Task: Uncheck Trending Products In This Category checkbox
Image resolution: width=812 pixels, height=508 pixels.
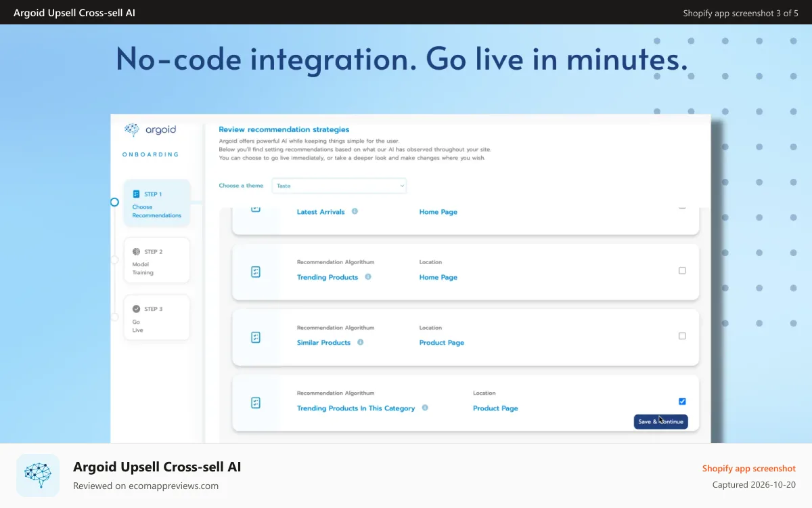Action: (x=682, y=401)
